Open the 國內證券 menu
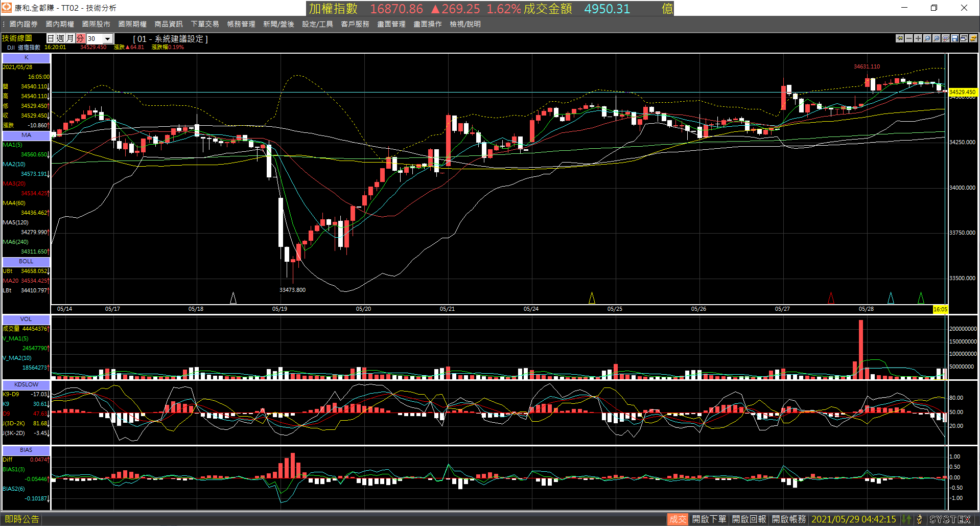The height and width of the screenshot is (526, 980). [x=24, y=24]
